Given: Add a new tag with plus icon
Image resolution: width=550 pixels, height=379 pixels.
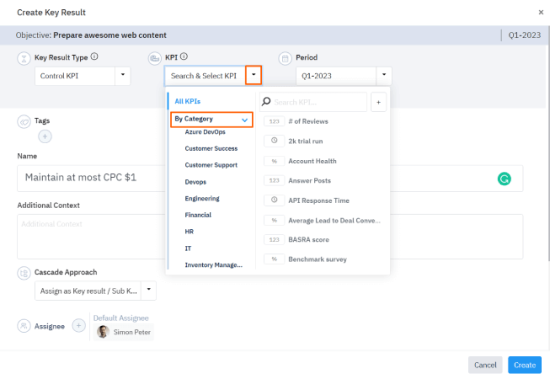Looking at the screenshot, I should (45, 136).
